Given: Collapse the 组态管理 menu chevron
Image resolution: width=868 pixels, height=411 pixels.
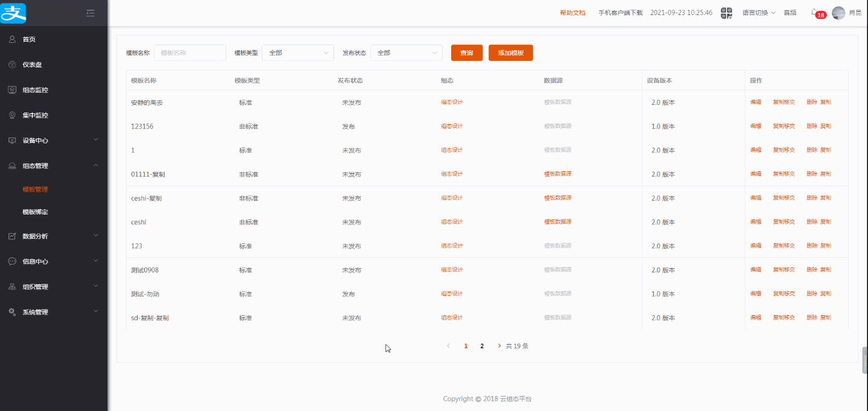Looking at the screenshot, I should coord(96,165).
